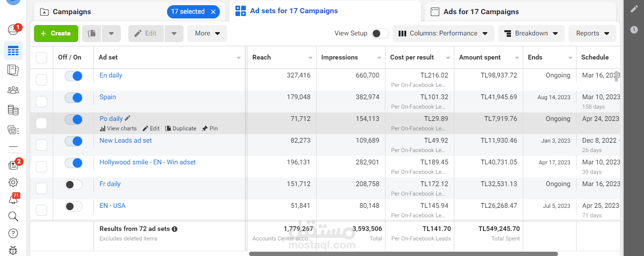
Task: Click the green Create button
Action: (x=56, y=34)
